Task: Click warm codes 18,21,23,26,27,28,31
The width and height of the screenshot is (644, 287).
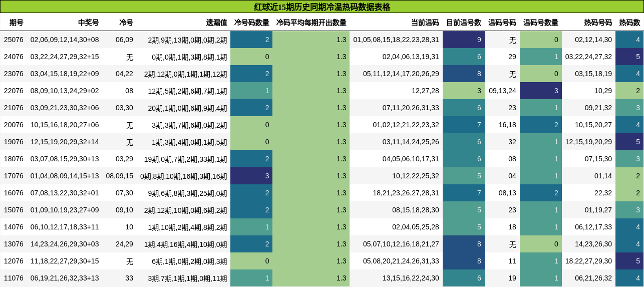Action: [406, 193]
